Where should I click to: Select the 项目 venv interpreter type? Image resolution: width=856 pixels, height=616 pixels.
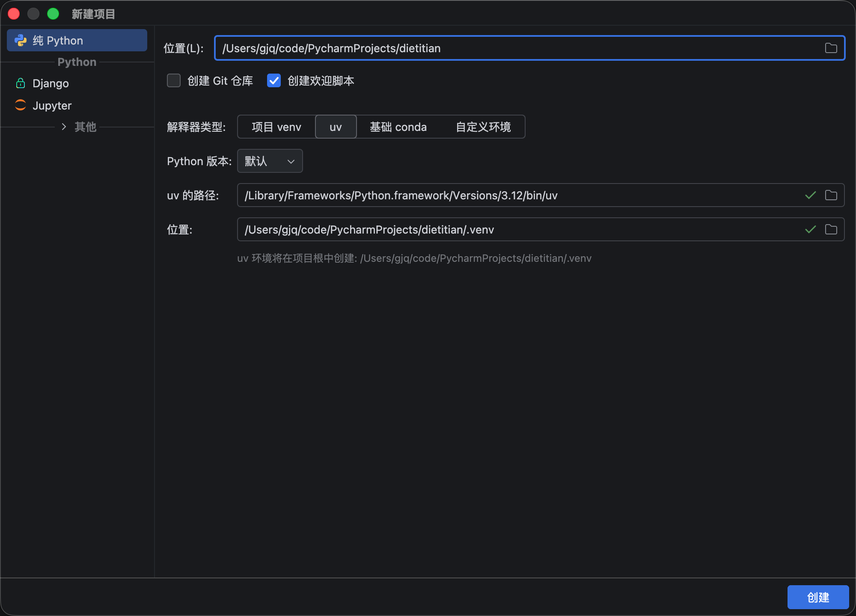[276, 127]
